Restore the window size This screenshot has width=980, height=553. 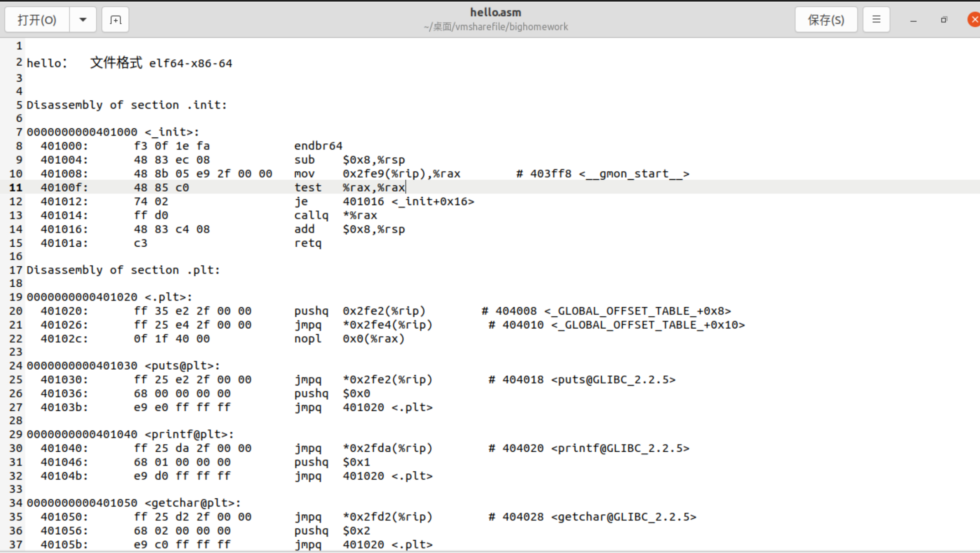click(944, 20)
